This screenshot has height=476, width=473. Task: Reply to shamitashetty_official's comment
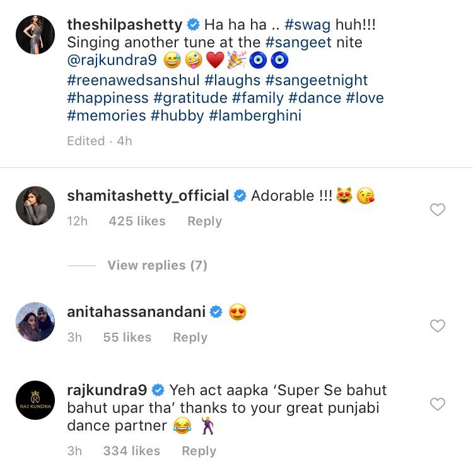click(x=204, y=221)
